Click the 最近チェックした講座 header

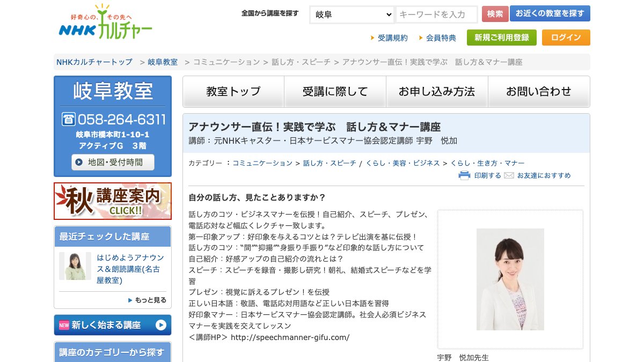coord(113,237)
